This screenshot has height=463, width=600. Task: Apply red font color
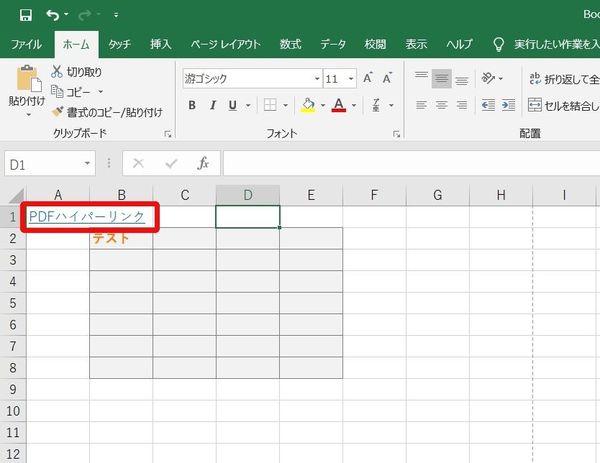(x=339, y=105)
